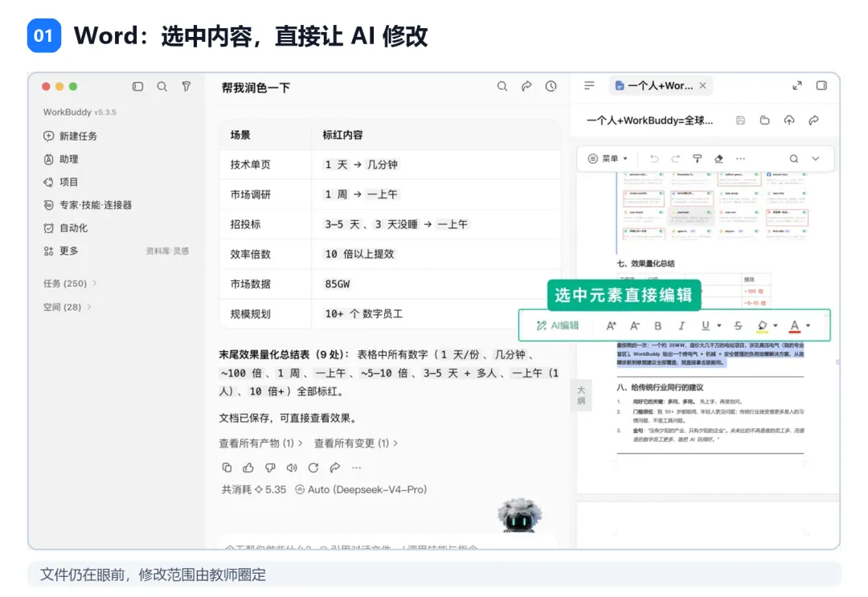868x597 pixels.
Task: Open the 大纲 outline tab
Action: point(581,395)
